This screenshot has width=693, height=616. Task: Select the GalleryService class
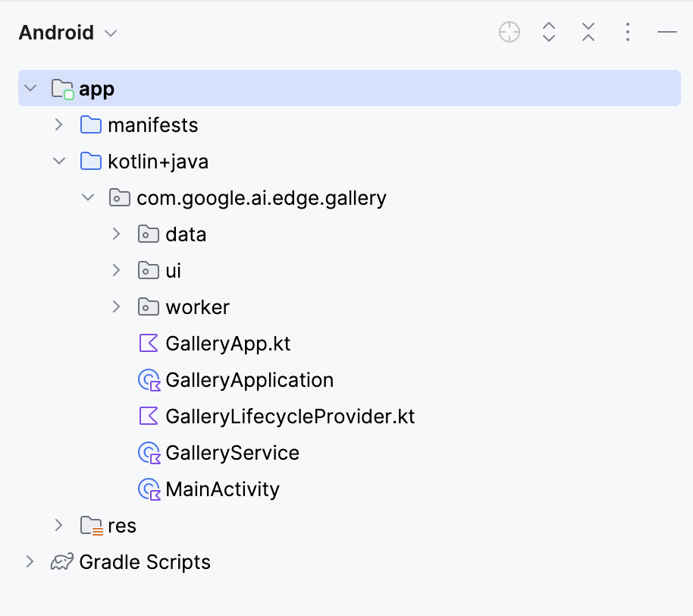tap(232, 452)
